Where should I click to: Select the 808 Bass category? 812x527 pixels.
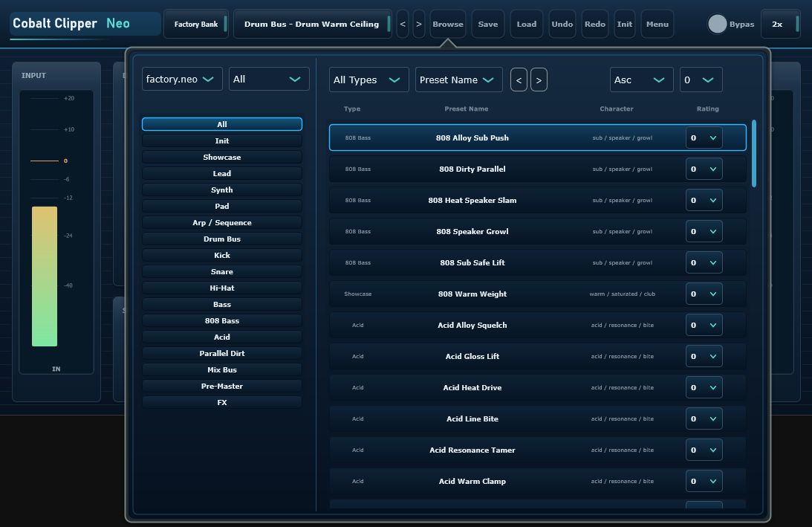point(221,321)
